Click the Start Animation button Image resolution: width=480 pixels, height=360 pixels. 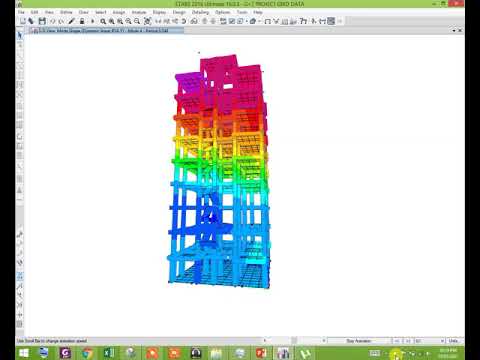tap(359, 341)
